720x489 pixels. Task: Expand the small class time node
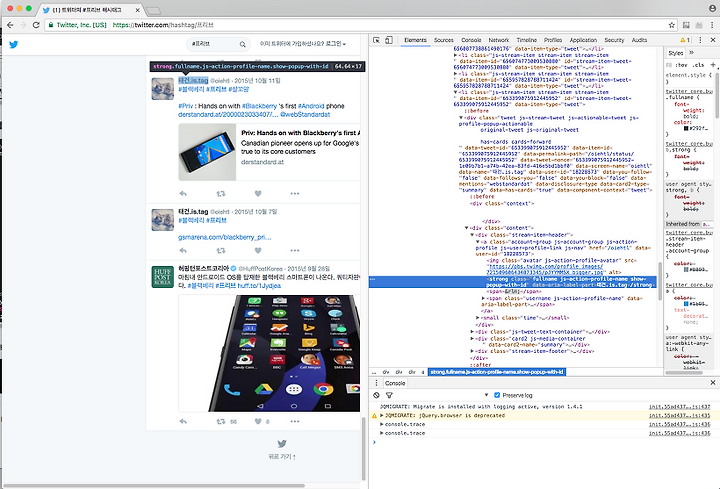478,318
